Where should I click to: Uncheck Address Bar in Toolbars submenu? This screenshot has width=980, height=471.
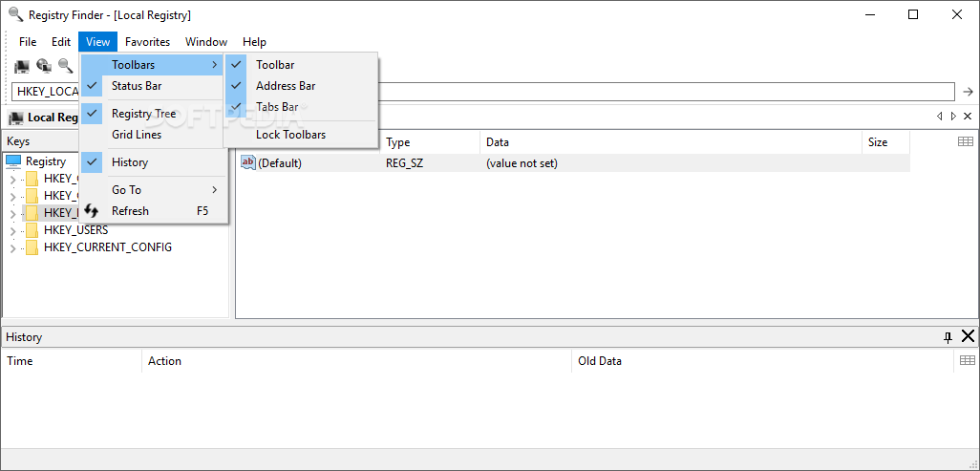click(301, 86)
